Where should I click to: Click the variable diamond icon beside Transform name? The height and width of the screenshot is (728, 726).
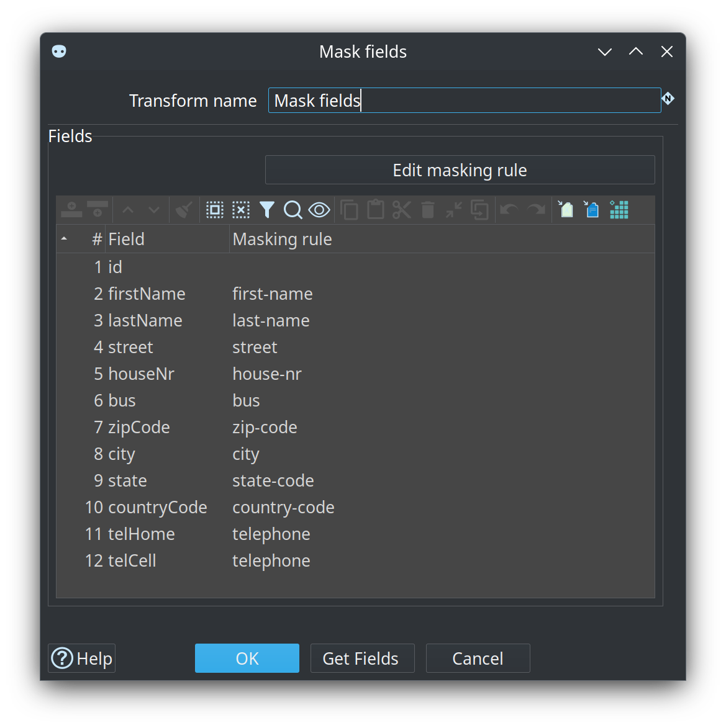coord(668,99)
